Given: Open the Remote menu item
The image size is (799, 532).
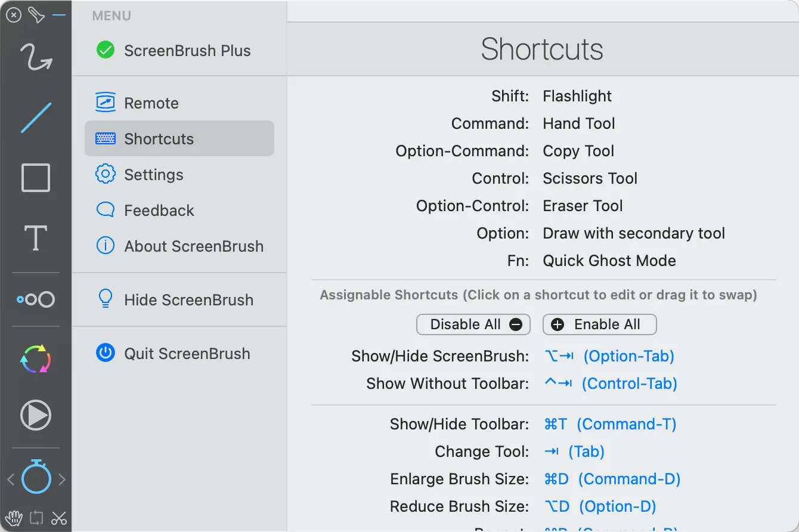Looking at the screenshot, I should click(151, 103).
